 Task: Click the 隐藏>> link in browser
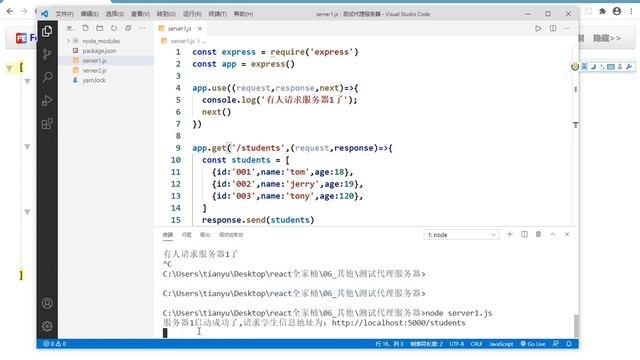click(x=607, y=38)
